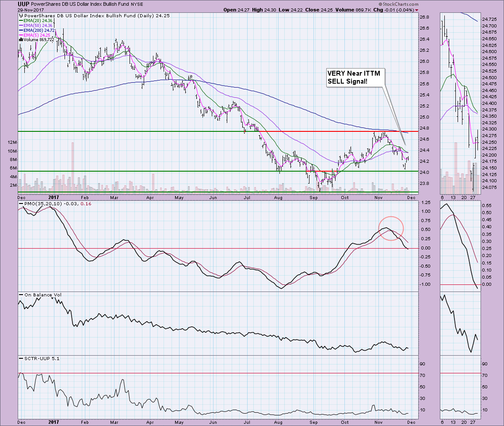The height and width of the screenshot is (426, 504).
Task: Click the High 24.30 value
Action: (264, 10)
